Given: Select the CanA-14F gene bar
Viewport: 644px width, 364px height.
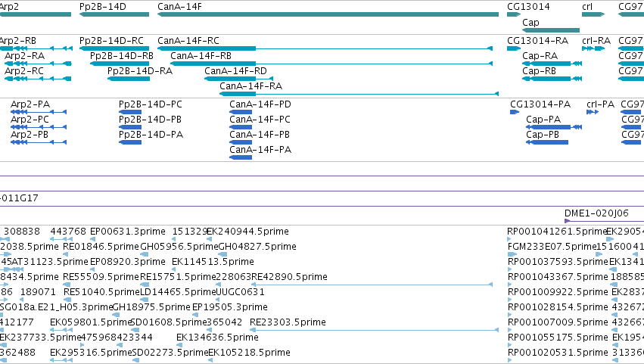Looking at the screenshot, I should [x=328, y=14].
